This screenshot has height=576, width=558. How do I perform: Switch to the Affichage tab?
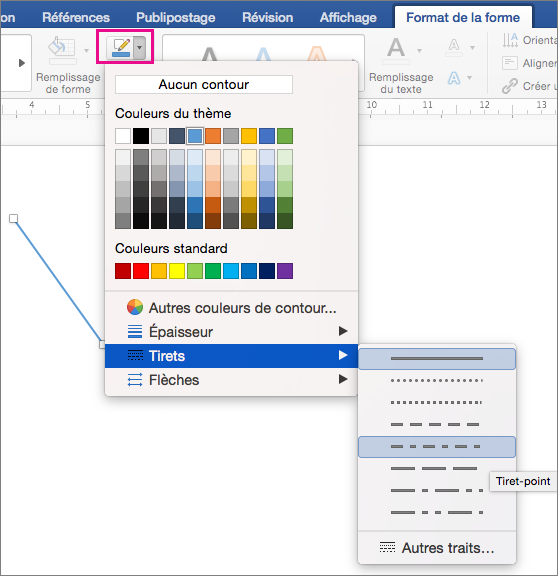point(348,17)
